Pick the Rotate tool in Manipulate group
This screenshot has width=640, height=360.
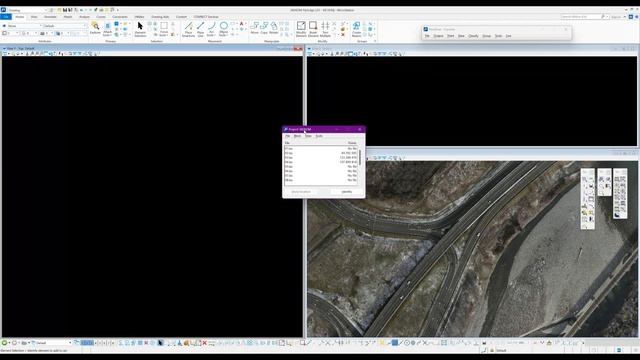(273, 28)
